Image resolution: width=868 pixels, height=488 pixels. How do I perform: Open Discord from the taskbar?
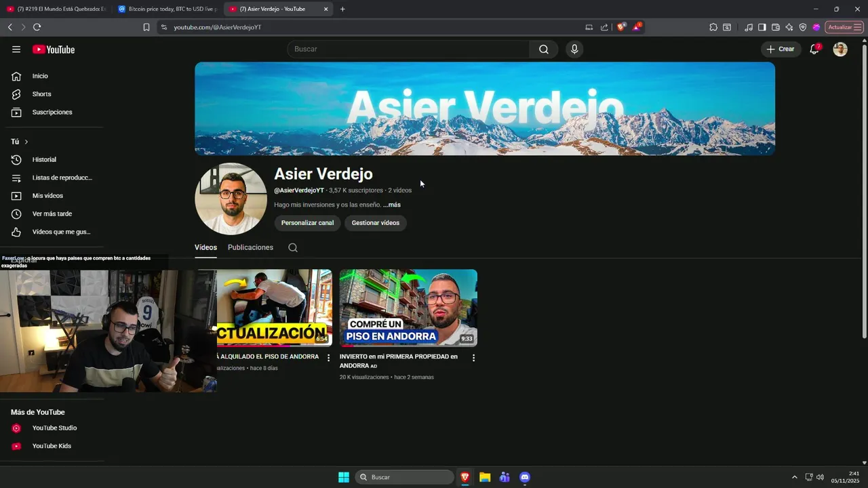[524, 477]
